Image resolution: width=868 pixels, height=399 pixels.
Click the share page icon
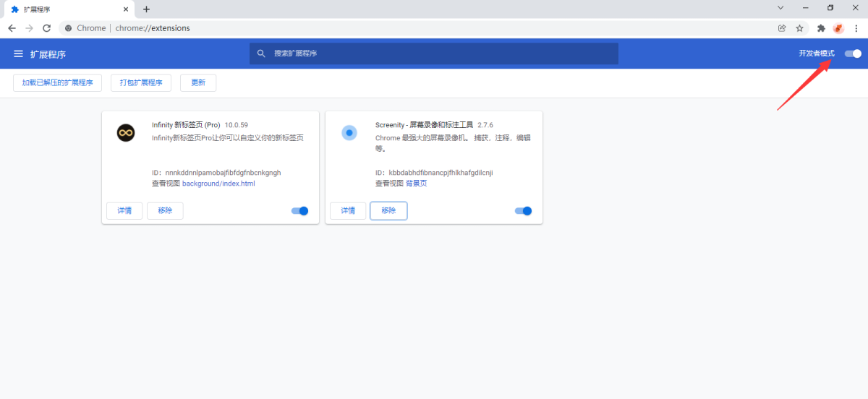pyautogui.click(x=782, y=28)
